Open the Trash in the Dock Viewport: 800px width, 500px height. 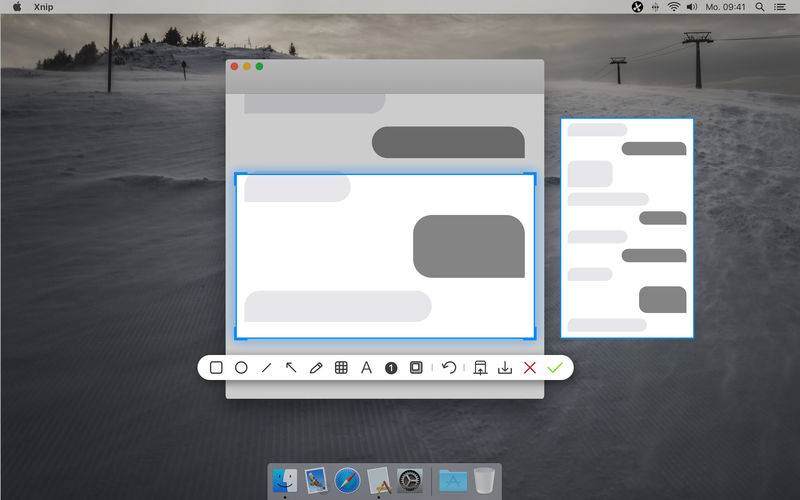484,480
